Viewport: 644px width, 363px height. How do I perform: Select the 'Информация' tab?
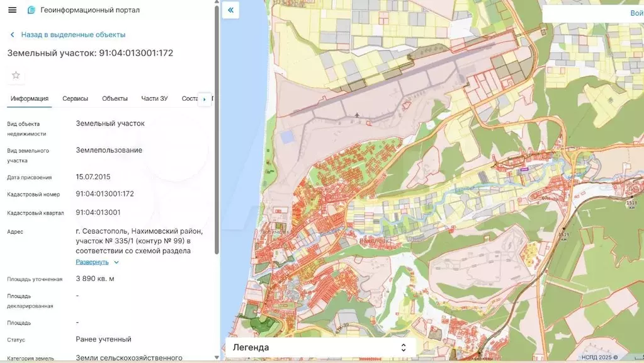tap(30, 98)
